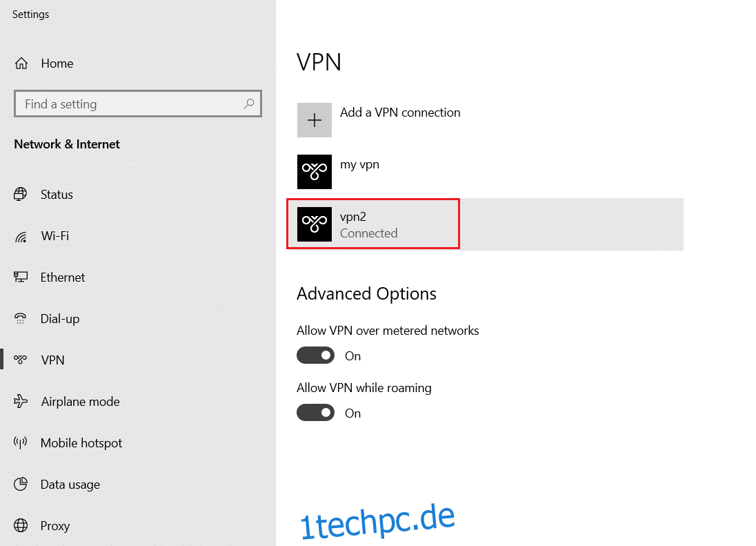Viewport: 756px width, 546px height.
Task: Open Mobile hotspot antenna icon
Action: [20, 442]
